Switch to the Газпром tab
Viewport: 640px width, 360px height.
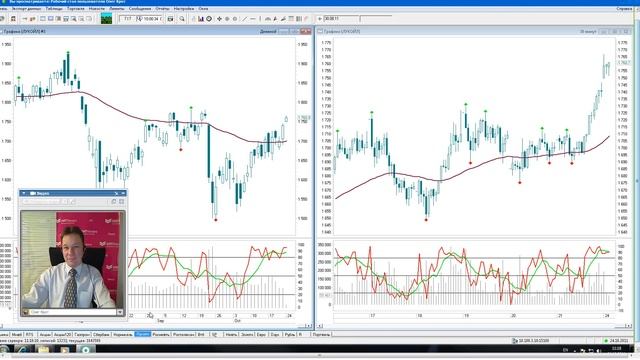[82, 334]
